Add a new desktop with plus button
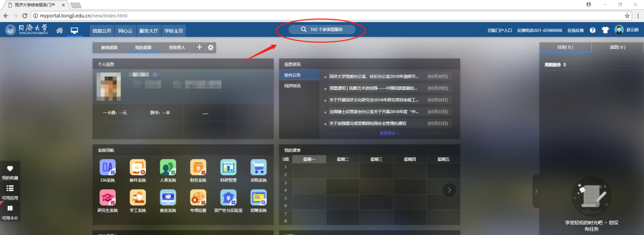The height and width of the screenshot is (235, 644). [x=199, y=47]
